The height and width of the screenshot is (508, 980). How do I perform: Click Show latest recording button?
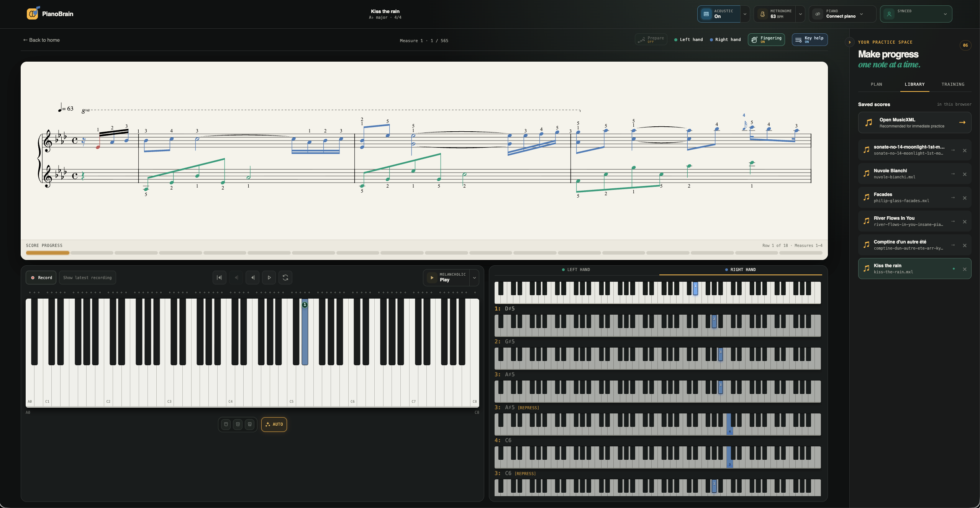coord(87,278)
